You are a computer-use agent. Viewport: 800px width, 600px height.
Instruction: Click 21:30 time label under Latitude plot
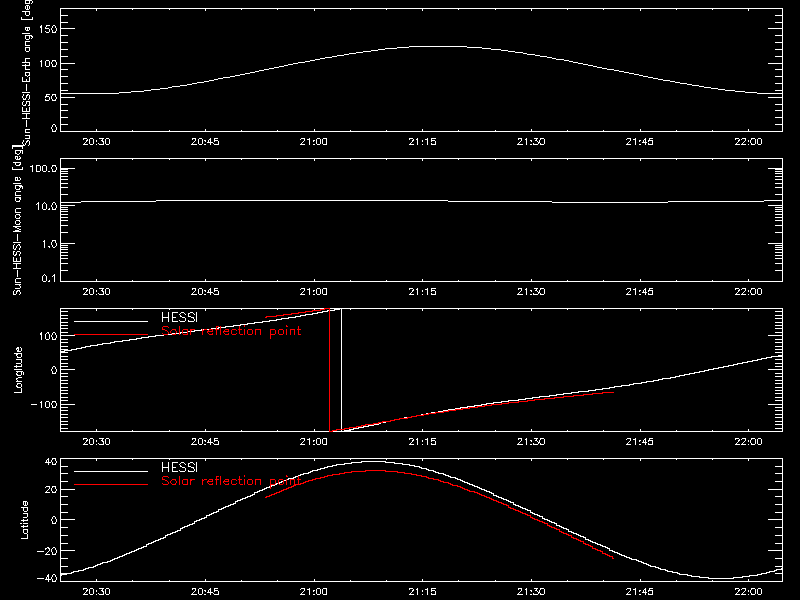(531, 592)
